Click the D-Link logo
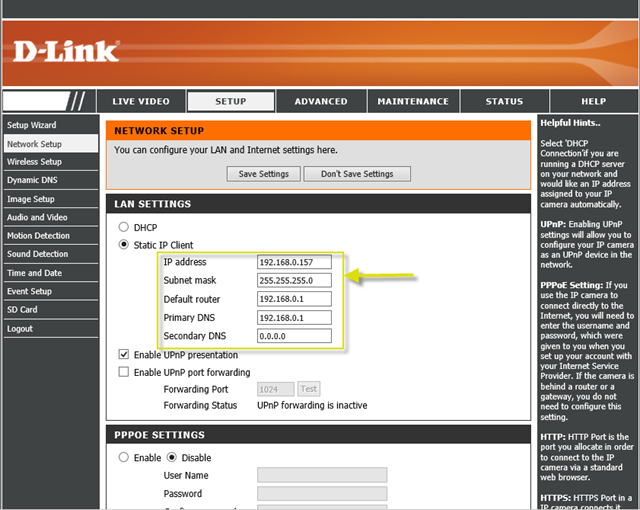 [66, 51]
